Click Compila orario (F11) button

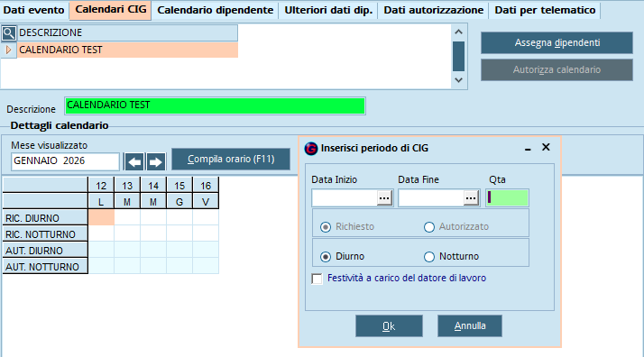point(231,160)
